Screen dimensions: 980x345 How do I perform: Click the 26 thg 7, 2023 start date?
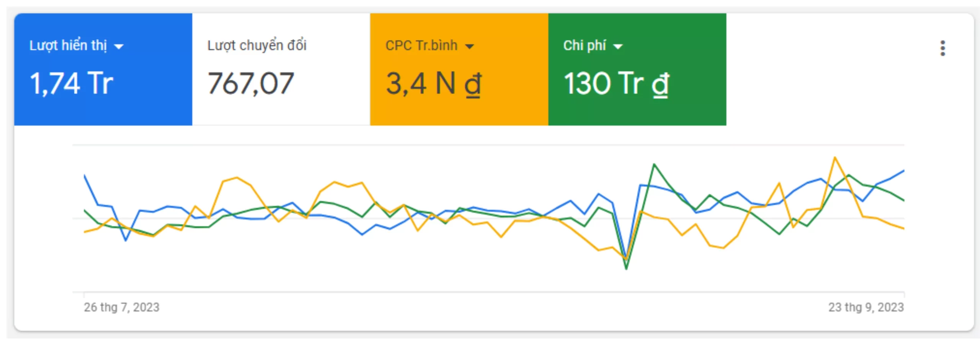coord(121,307)
